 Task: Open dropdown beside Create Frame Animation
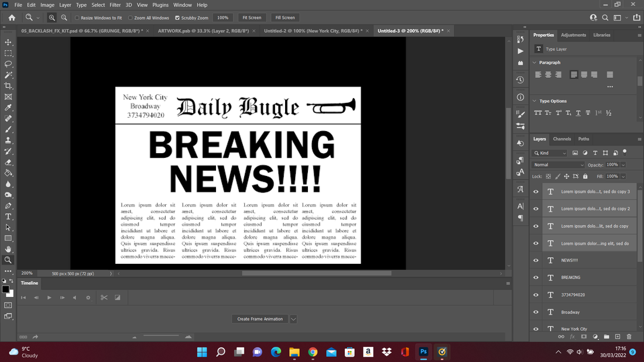click(293, 319)
